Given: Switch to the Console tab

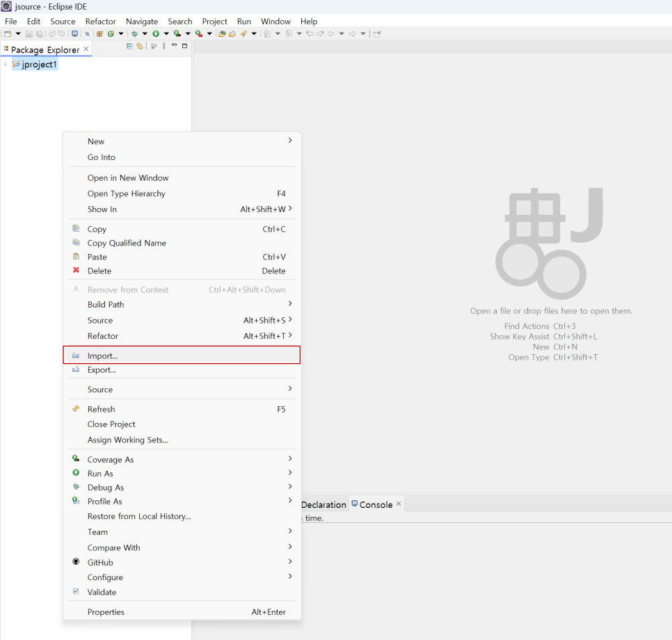Looking at the screenshot, I should click(x=376, y=504).
